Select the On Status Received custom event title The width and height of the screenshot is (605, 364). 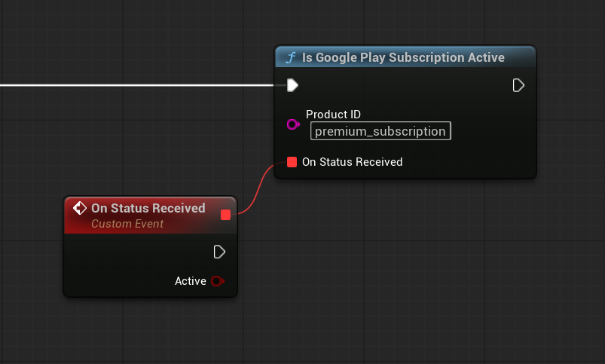click(148, 208)
